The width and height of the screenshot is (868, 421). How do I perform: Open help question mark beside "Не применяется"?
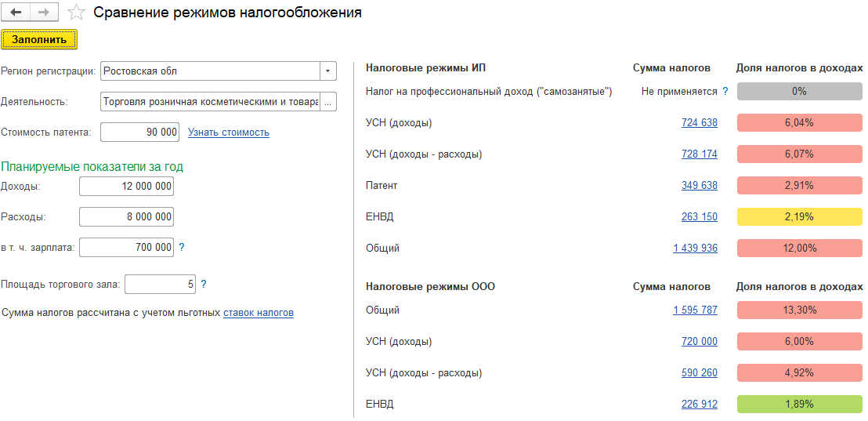725,92
